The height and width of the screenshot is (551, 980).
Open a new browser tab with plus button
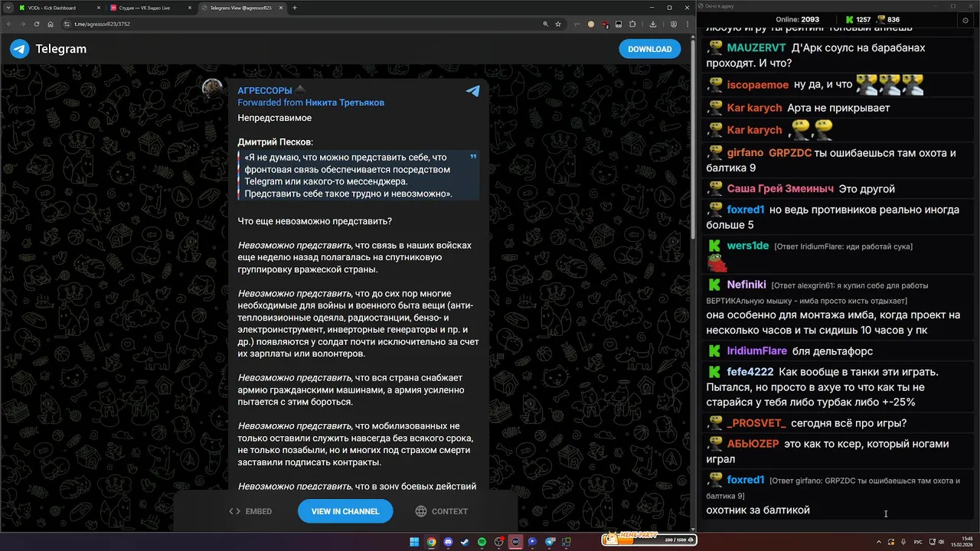[x=295, y=8]
